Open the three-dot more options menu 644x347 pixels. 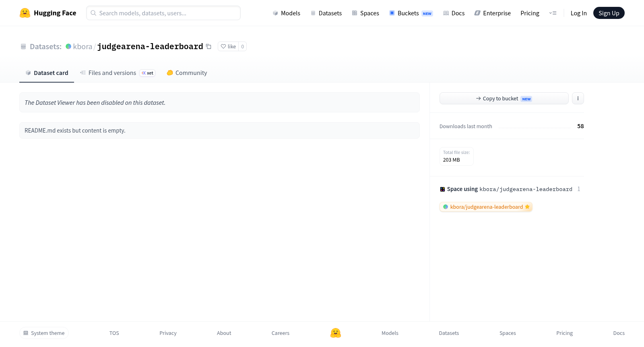[x=578, y=98]
